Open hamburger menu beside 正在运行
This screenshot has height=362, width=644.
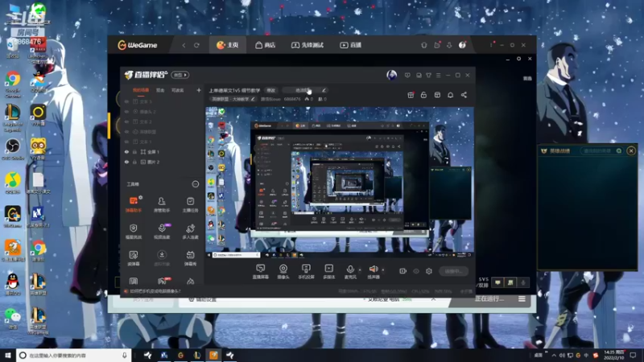click(x=522, y=299)
